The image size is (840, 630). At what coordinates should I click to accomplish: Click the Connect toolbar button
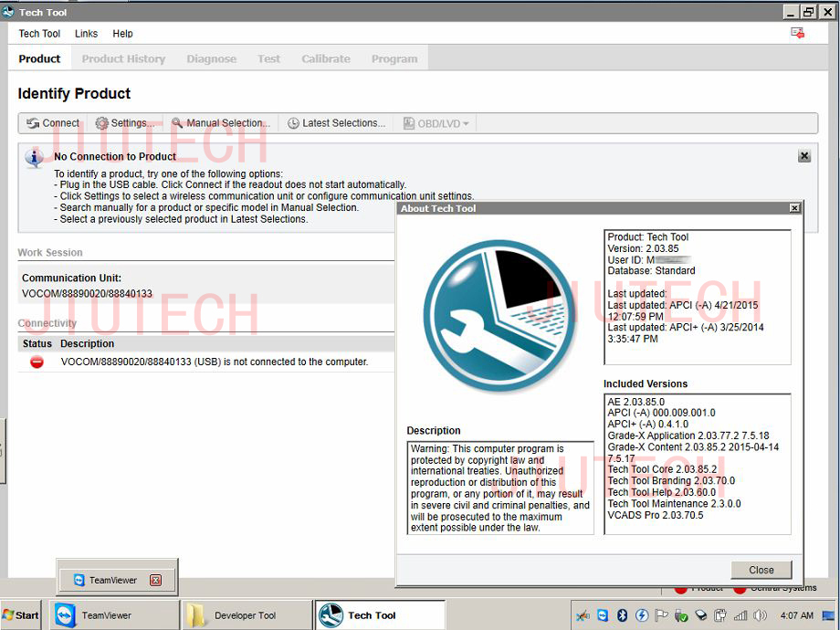pos(53,123)
